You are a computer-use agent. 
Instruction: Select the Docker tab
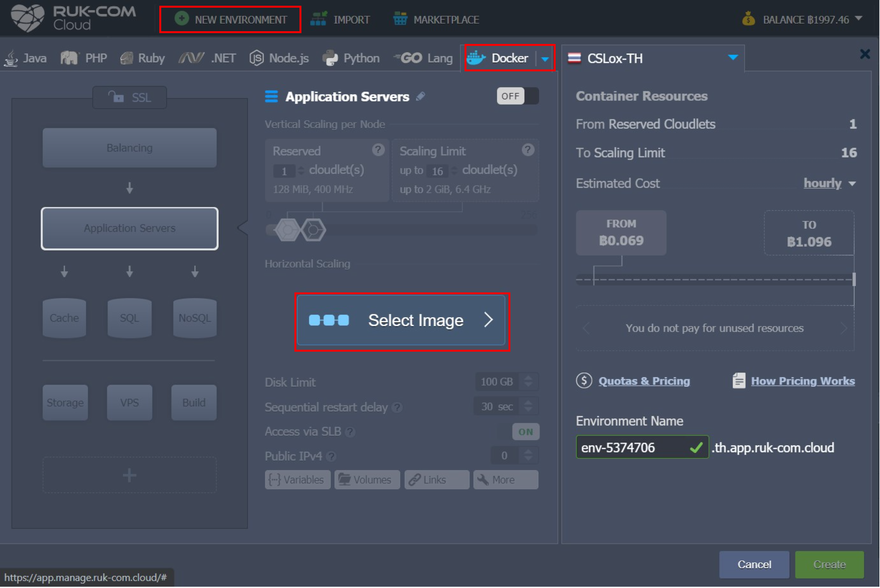(498, 58)
